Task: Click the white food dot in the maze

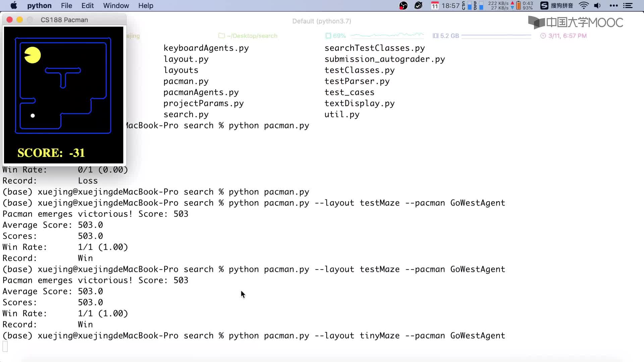Action: 33,116
